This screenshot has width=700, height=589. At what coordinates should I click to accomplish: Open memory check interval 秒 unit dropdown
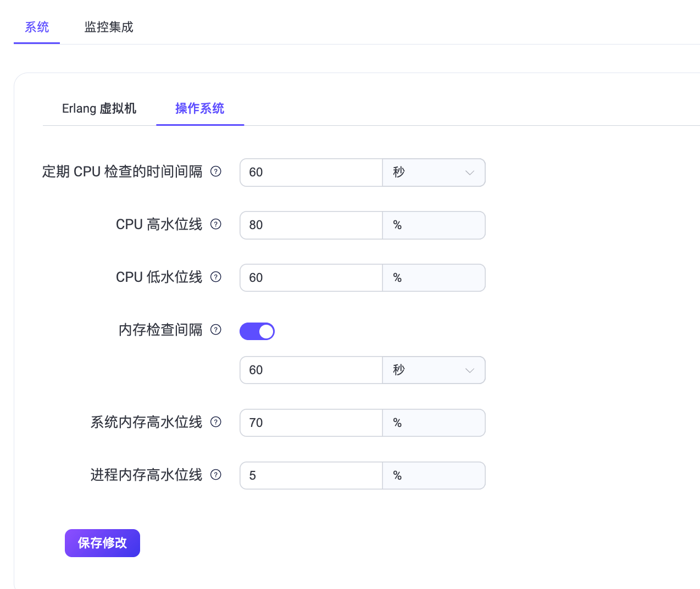[434, 370]
